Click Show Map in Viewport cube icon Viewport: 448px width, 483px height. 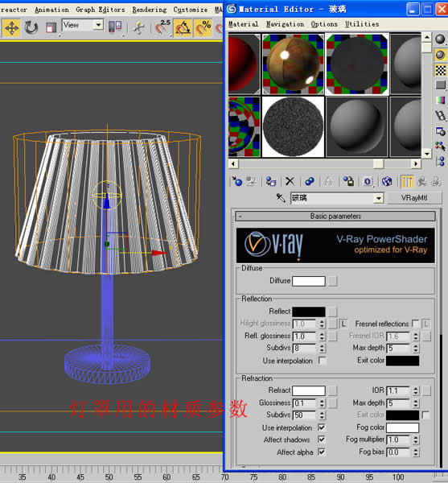click(x=386, y=181)
